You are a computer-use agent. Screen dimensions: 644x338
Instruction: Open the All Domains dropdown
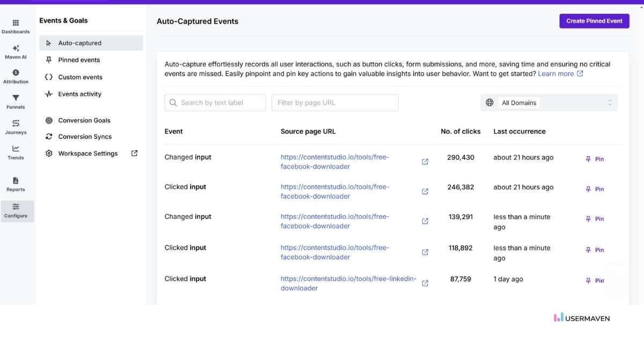pos(549,102)
